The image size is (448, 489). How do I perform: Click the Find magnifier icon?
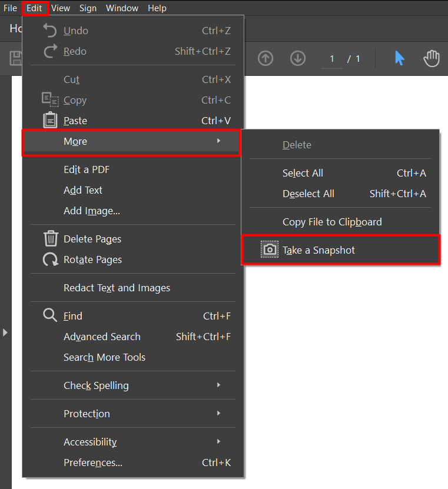(x=50, y=315)
